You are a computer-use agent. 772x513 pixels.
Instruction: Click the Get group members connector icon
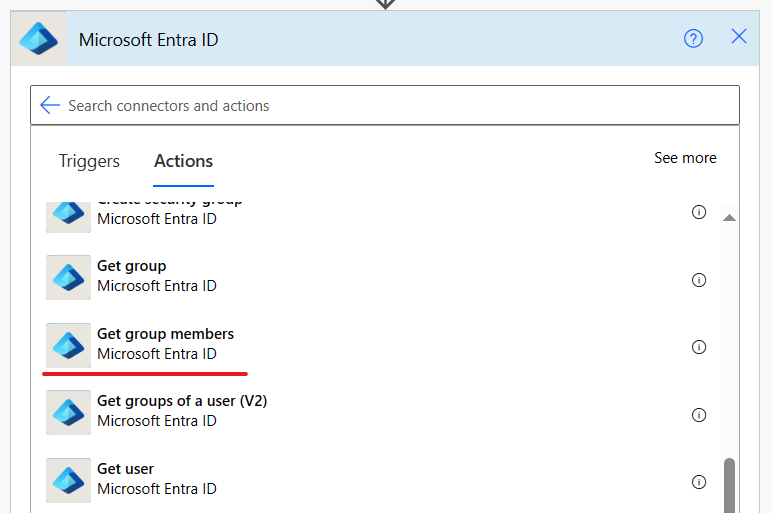68,345
